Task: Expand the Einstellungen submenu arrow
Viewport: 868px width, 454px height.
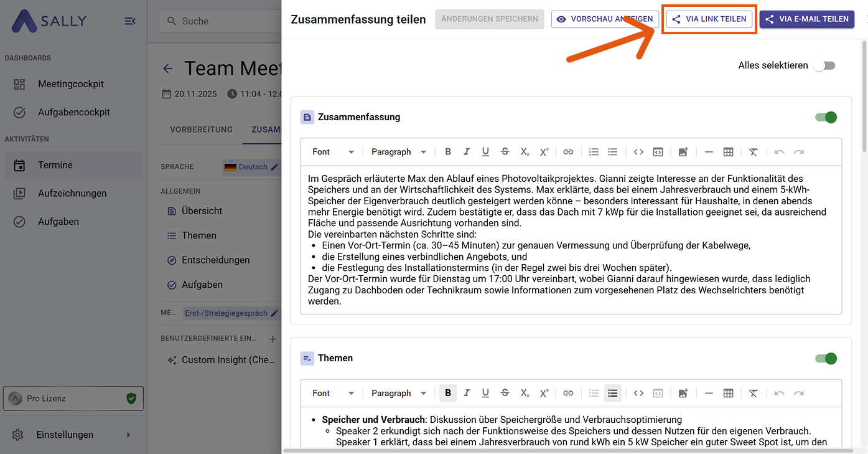Action: click(x=129, y=435)
